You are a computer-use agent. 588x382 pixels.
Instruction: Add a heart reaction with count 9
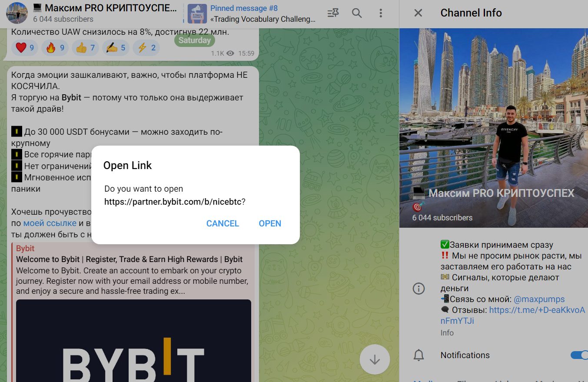(25, 48)
